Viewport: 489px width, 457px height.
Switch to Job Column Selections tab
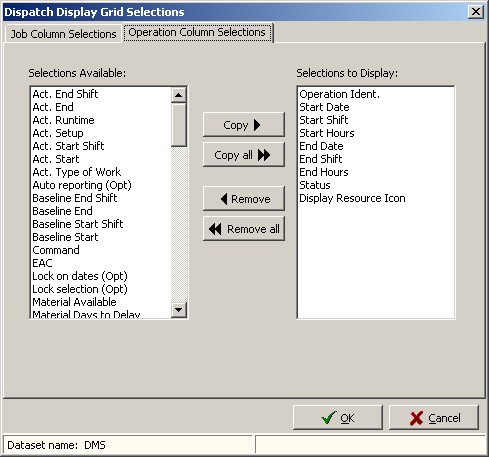[x=63, y=34]
